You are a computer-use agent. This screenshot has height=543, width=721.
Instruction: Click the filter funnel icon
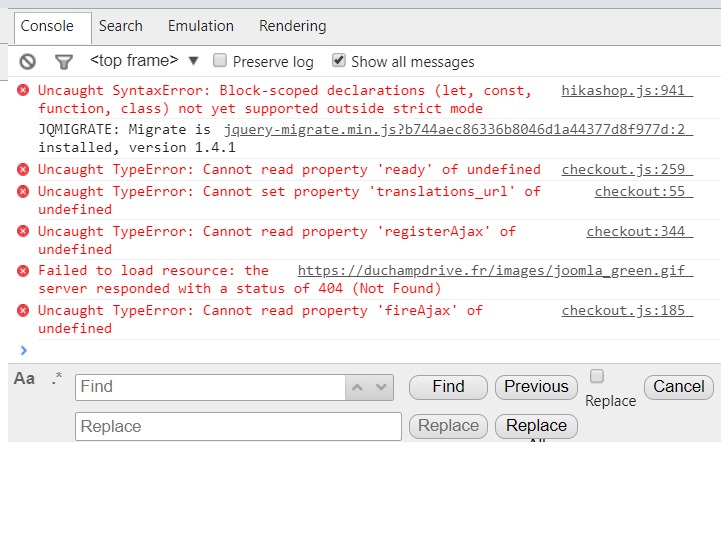click(x=64, y=61)
